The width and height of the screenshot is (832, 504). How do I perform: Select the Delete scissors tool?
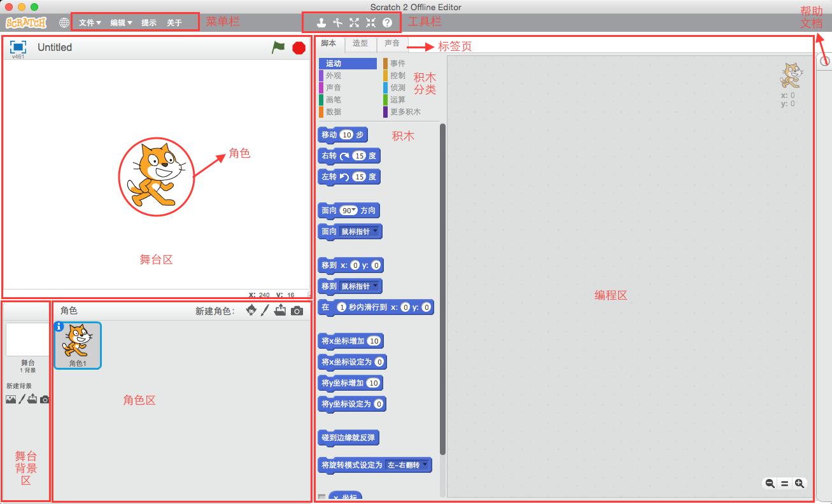(337, 23)
